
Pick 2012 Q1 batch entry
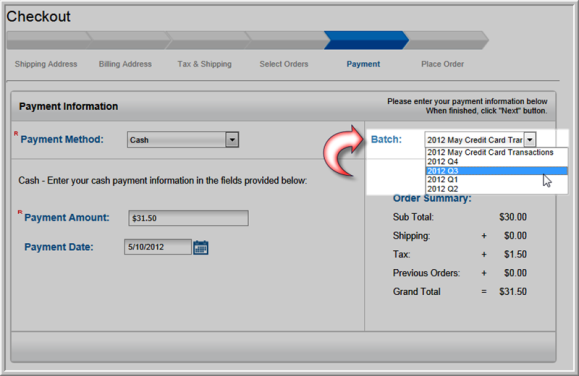[x=497, y=180]
